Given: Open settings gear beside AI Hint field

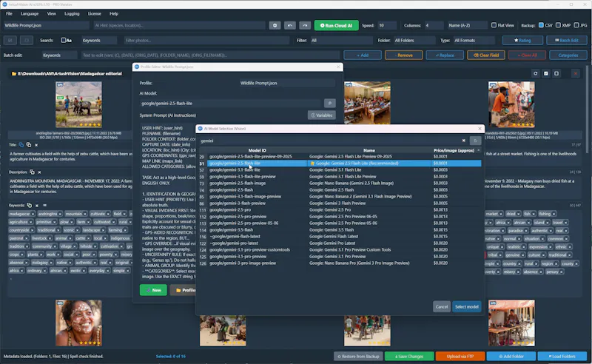Looking at the screenshot, I should point(275,25).
